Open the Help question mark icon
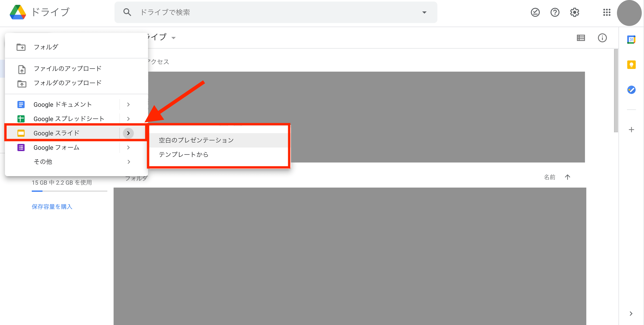This screenshot has width=644, height=325. 555,12
